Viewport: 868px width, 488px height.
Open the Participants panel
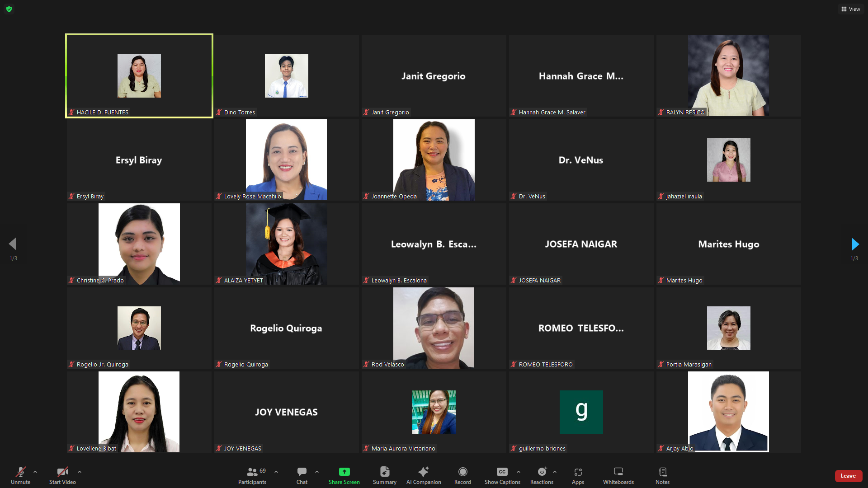point(252,475)
